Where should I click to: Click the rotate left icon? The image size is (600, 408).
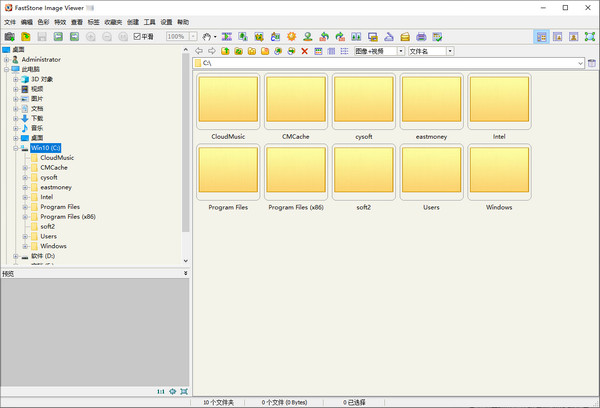pos(325,37)
